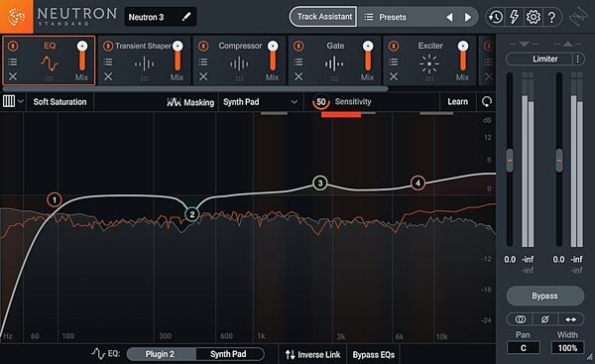Toggle Transient Shaper power button
This screenshot has height=364, width=595.
pos(108,46)
